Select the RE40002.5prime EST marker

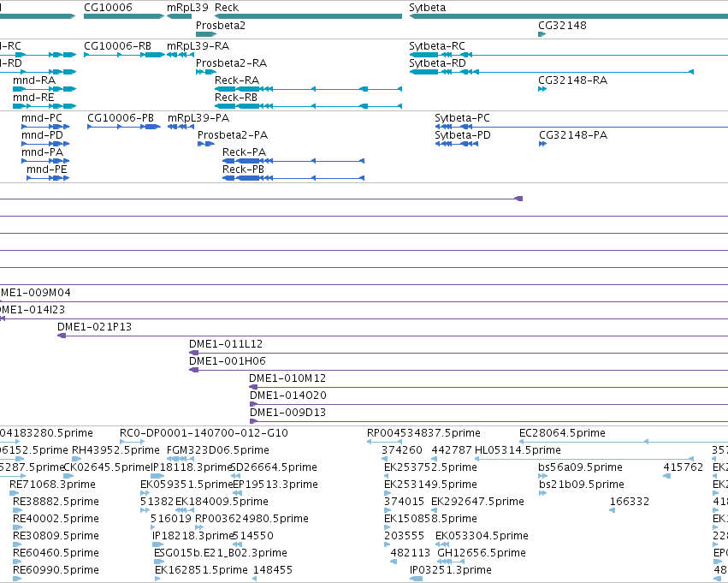pos(18,527)
